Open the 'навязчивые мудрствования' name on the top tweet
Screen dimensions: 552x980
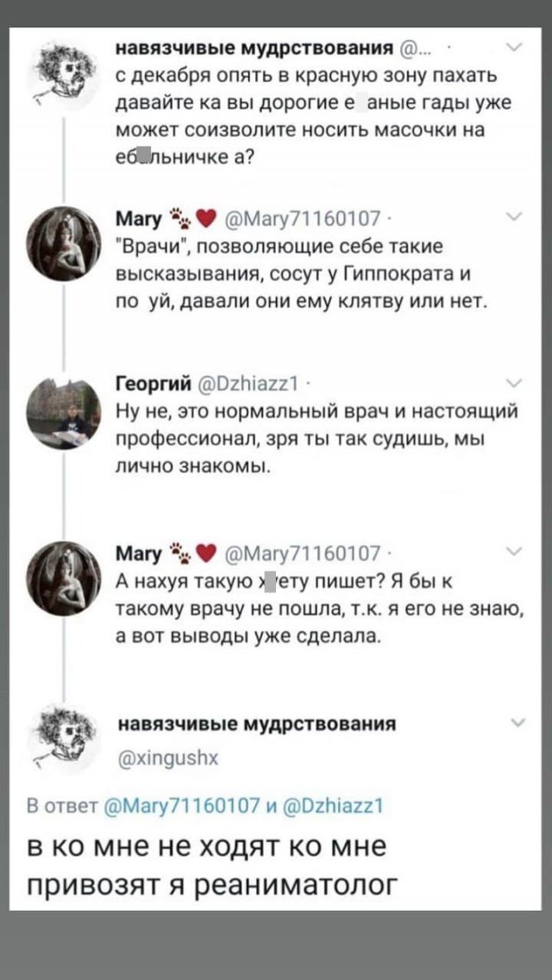255,47
